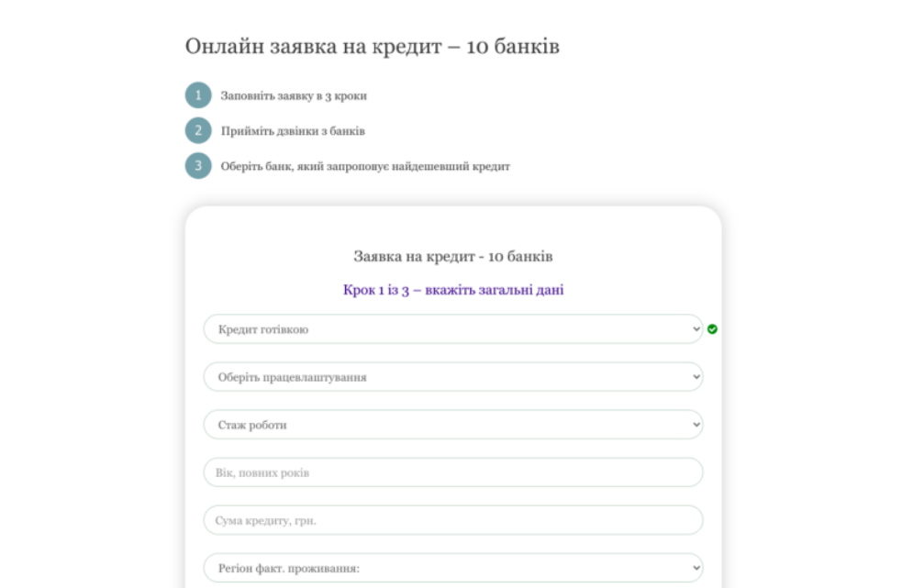The width and height of the screenshot is (902, 588).
Task: Click the purple "Крок 1 із 3" link
Action: [452, 288]
